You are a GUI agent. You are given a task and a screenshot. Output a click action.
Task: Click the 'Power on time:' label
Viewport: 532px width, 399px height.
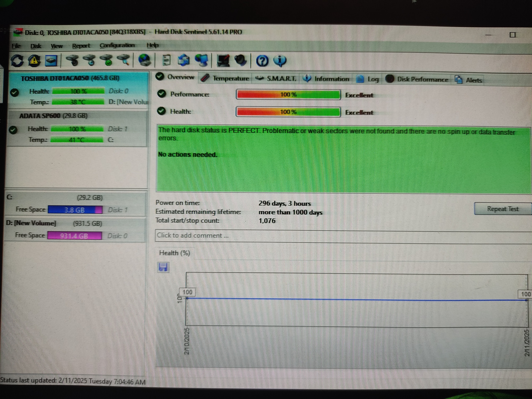177,203
